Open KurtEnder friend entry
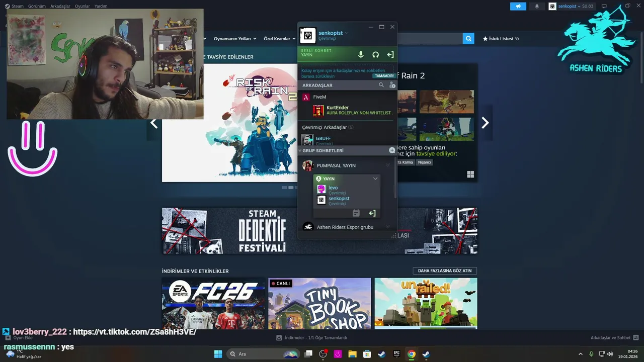The height and width of the screenshot is (362, 644). (x=352, y=110)
